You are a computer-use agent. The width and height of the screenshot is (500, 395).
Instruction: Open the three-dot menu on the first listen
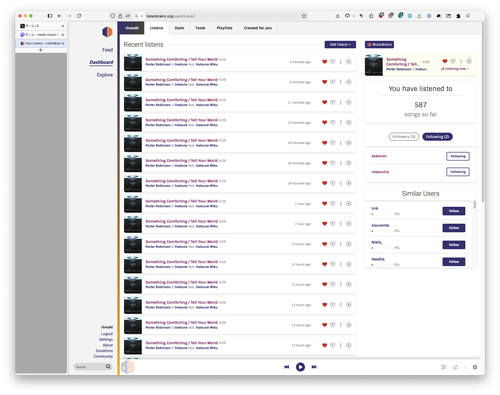click(341, 62)
